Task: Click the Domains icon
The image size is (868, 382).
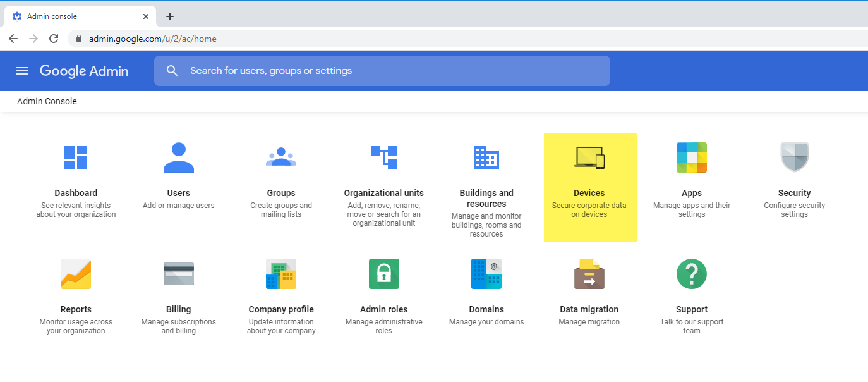Action: click(x=486, y=274)
